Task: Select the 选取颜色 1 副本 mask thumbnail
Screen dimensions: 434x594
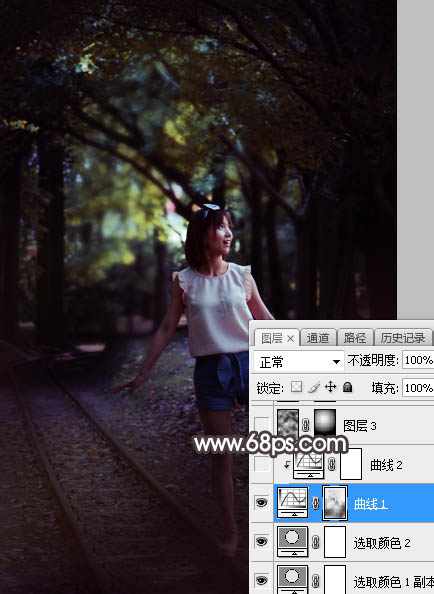Action: coord(335,580)
